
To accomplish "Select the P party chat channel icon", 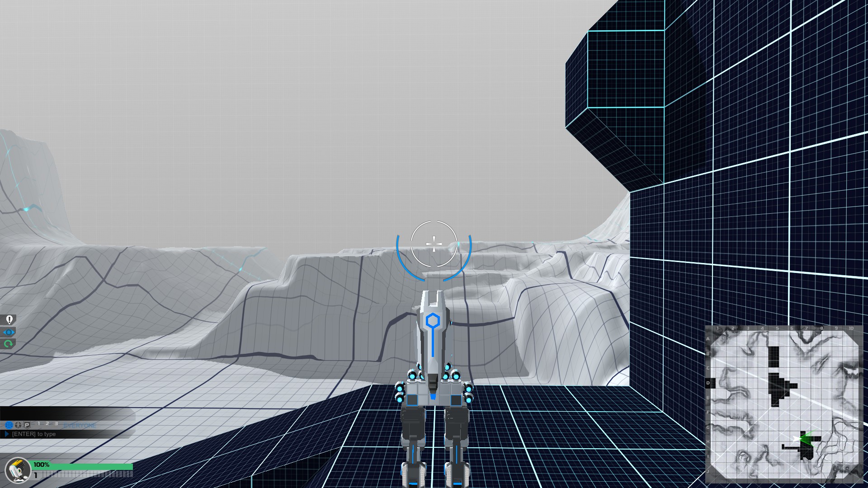I will [x=27, y=425].
